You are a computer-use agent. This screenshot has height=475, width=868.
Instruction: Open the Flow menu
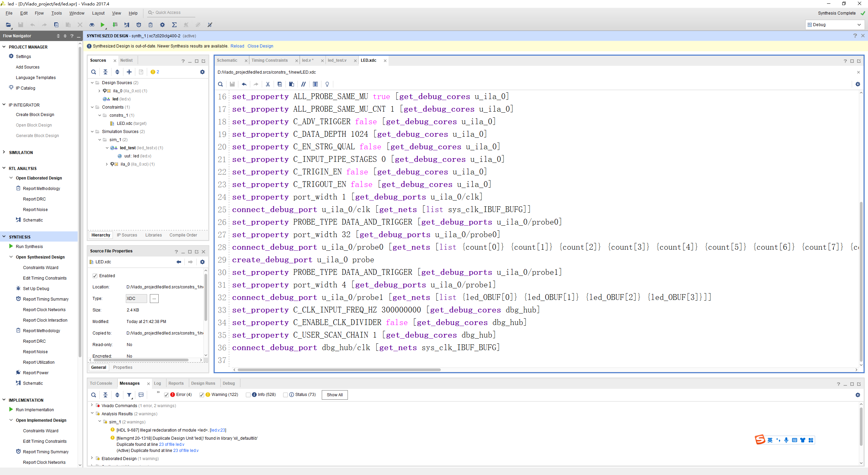[x=39, y=13]
